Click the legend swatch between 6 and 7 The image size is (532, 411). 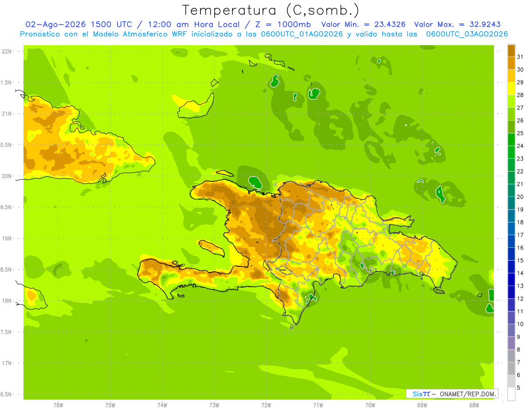tap(511, 369)
